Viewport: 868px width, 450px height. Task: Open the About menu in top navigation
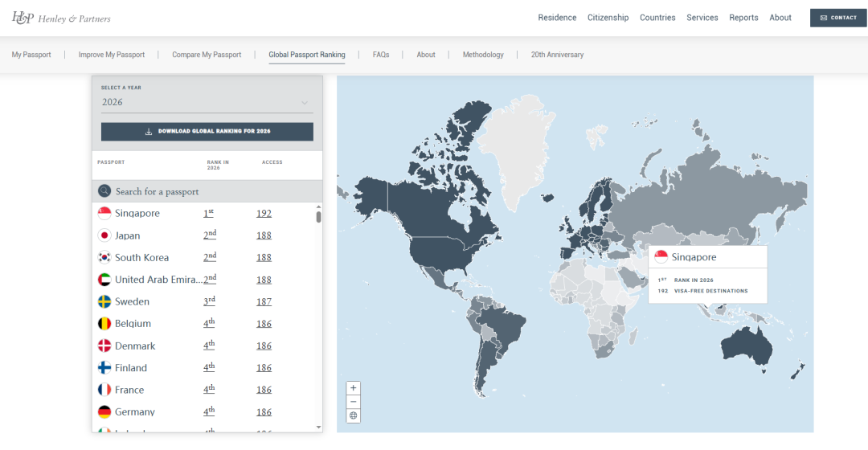tap(780, 18)
